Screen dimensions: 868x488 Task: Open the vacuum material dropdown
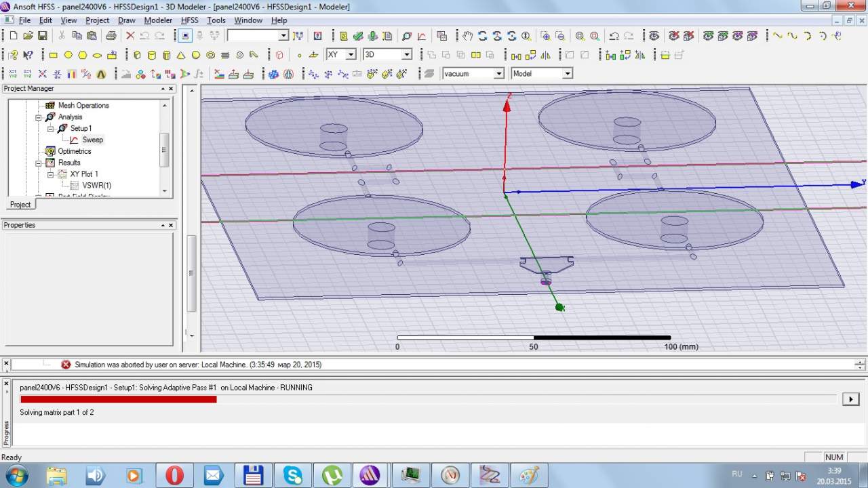click(498, 74)
